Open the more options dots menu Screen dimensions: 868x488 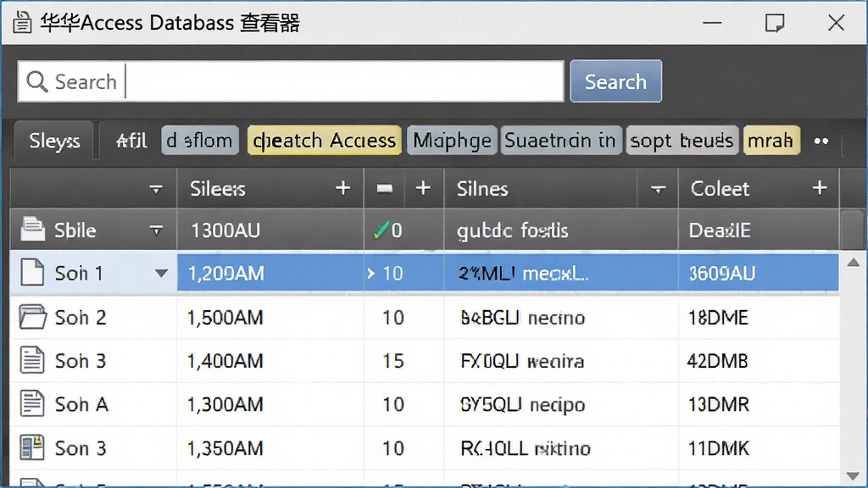point(821,141)
